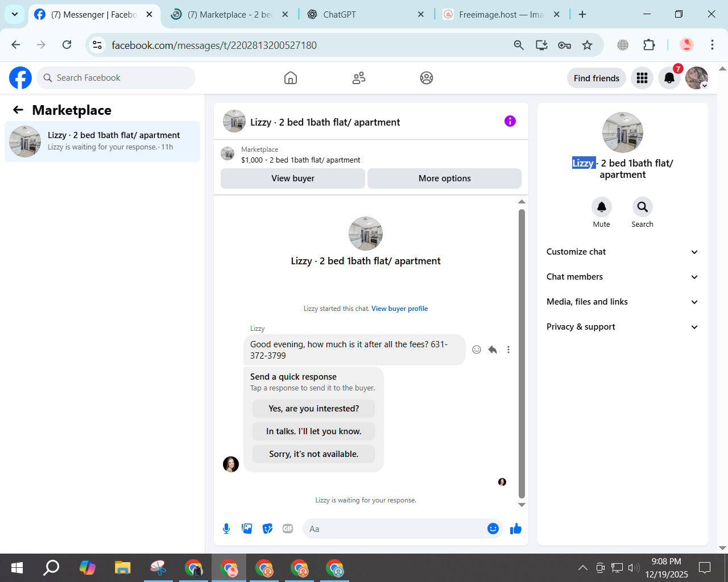Image resolution: width=728 pixels, height=582 pixels.
Task: Expand Chat members section
Action: (x=622, y=277)
